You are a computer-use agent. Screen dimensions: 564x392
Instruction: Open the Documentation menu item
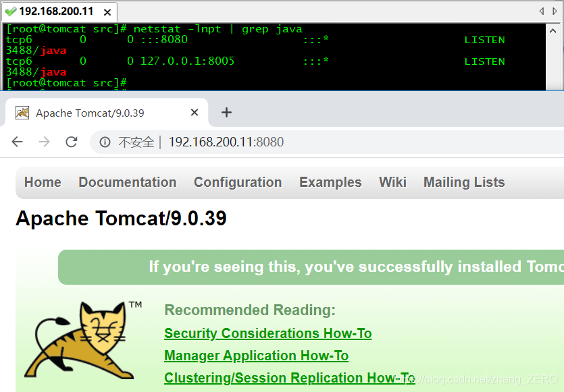coord(128,182)
